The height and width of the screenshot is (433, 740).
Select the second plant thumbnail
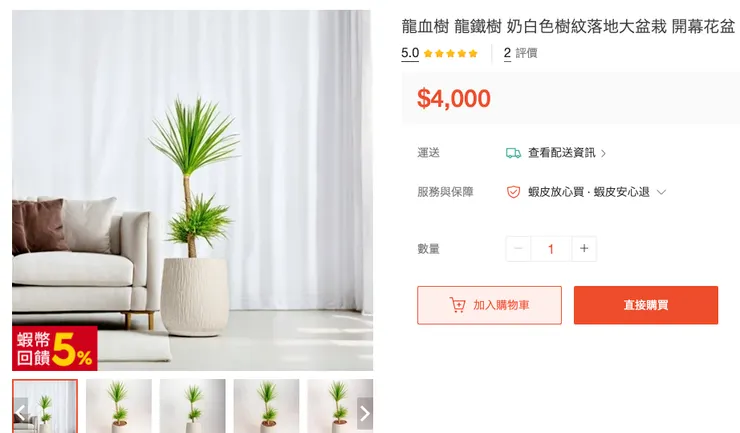point(119,406)
